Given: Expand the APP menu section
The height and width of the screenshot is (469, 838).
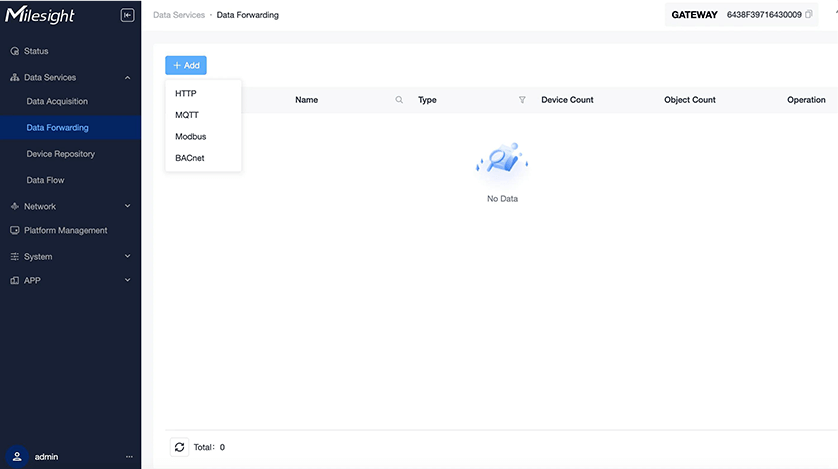Looking at the screenshot, I should click(x=127, y=280).
